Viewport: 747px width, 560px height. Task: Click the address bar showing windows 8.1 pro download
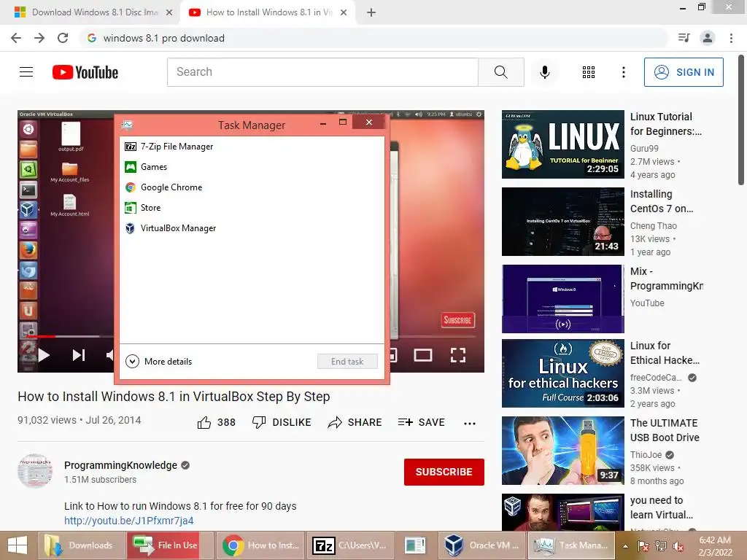[373, 38]
